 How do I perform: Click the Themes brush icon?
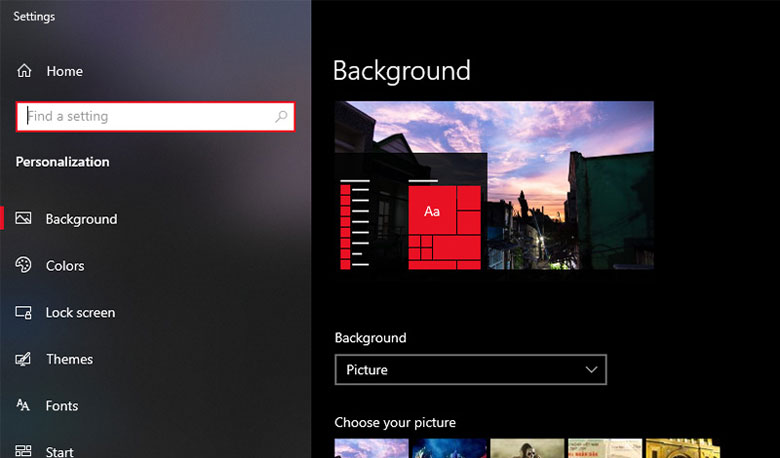tap(24, 359)
